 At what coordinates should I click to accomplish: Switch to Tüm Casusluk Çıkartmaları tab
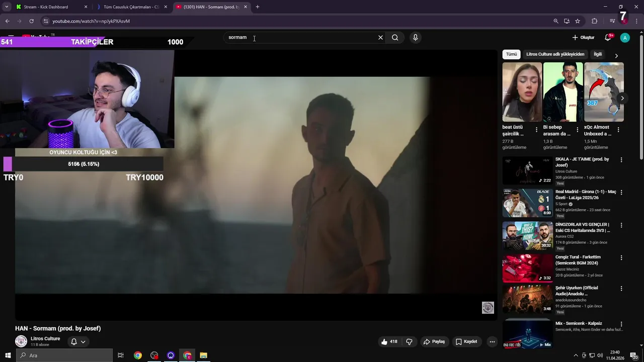(131, 7)
